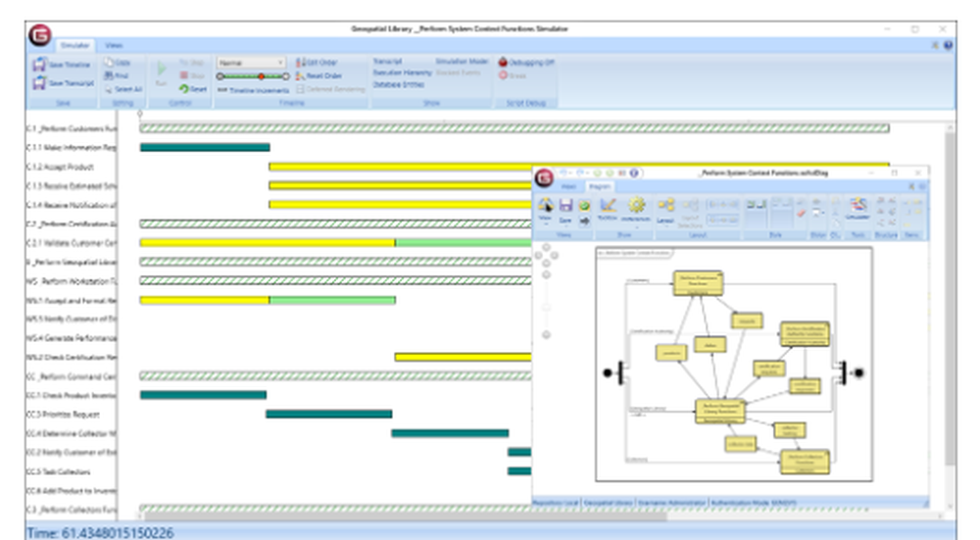Viewport: 980px width, 540px height.
Task: Open the Genesys application menu orb in Simulator window
Action: (39, 35)
